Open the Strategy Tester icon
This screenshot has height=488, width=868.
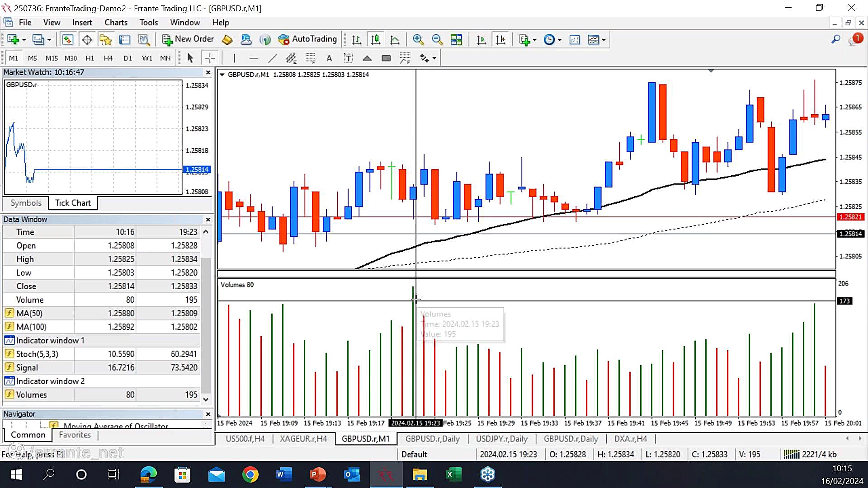[144, 40]
